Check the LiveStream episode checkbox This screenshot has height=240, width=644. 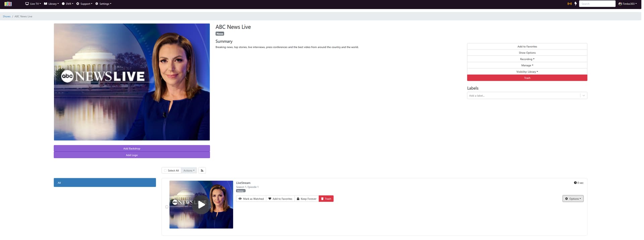(167, 207)
